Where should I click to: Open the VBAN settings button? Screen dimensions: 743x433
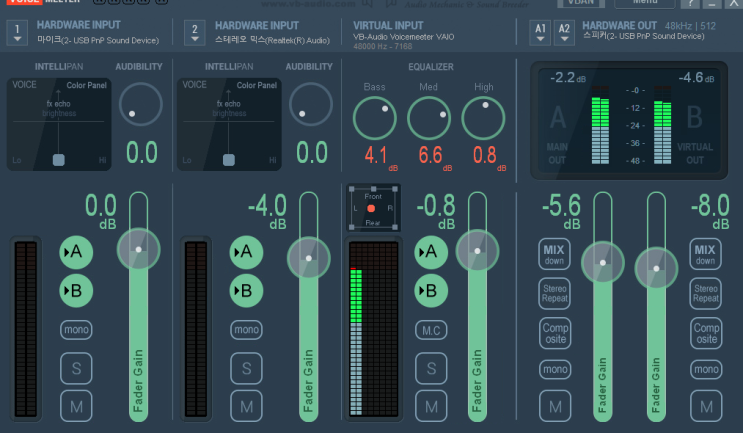click(581, 3)
